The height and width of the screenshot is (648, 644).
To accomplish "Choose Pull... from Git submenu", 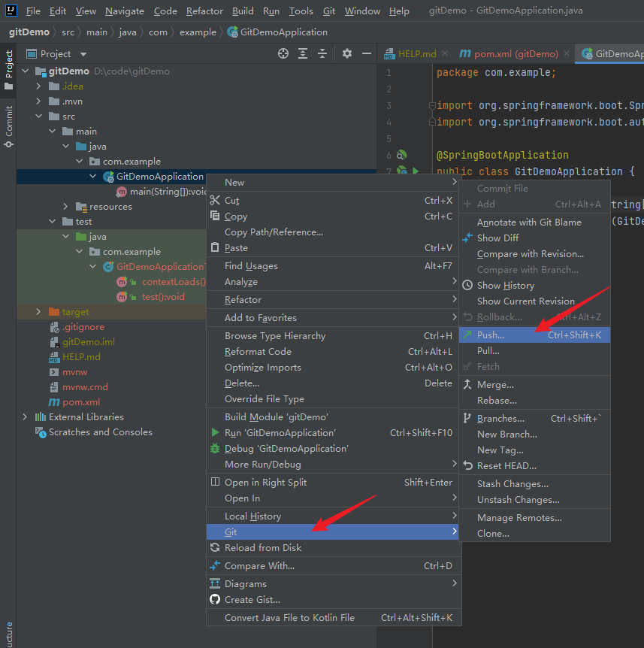I will point(534,351).
